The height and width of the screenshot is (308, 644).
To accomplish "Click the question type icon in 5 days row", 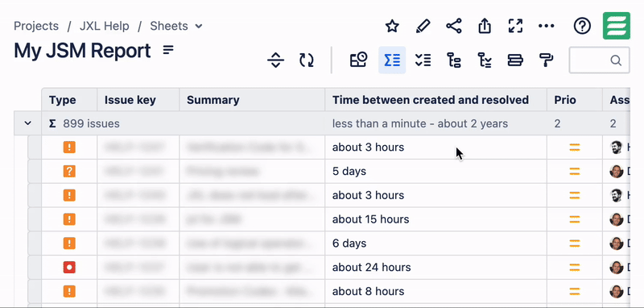I will pyautogui.click(x=69, y=171).
